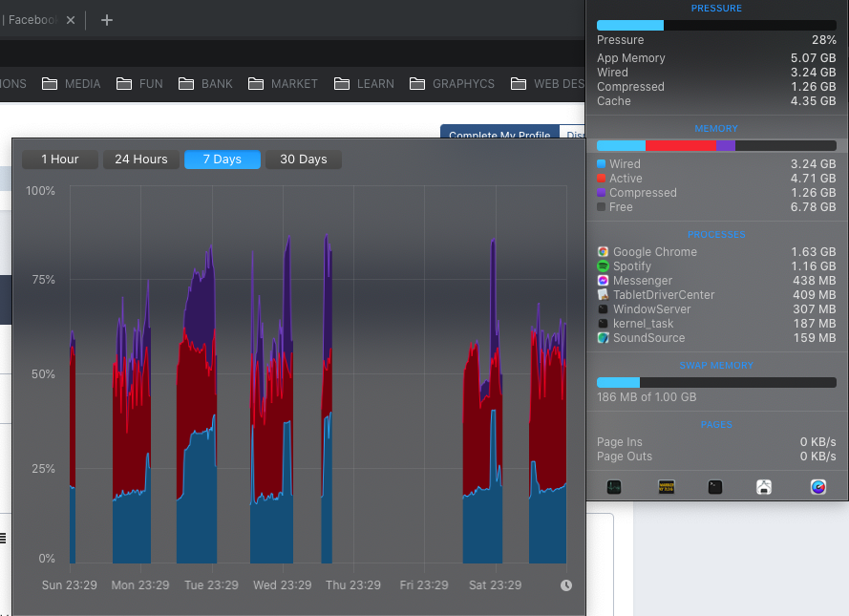Viewport: 849px width, 616px height.
Task: Expand the BANK bookmarks folder
Action: (205, 84)
